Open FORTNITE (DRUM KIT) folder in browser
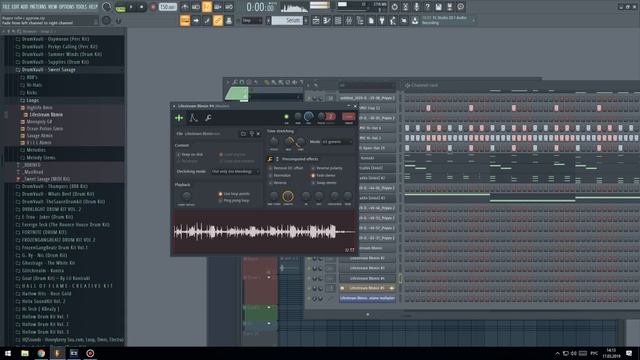 44,232
